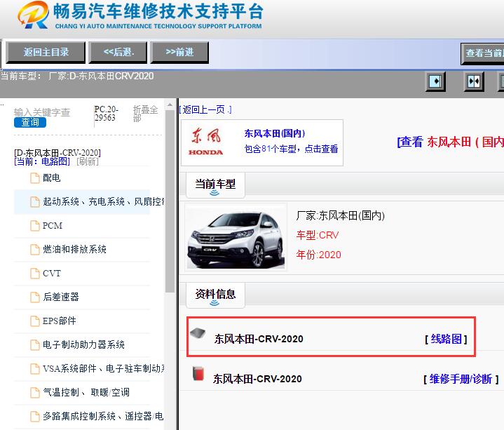Click document icon beside 气温控制
This screenshot has width=504, height=430.
[35, 392]
